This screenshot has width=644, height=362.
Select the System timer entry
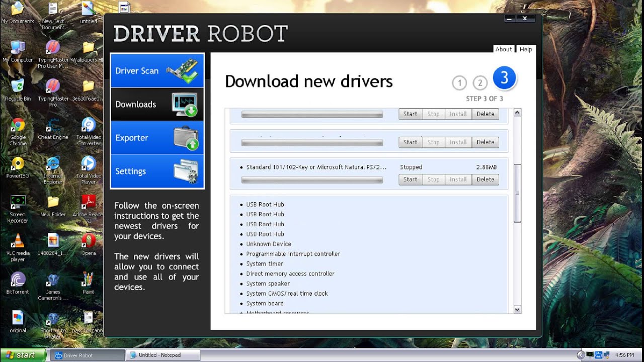(x=265, y=264)
